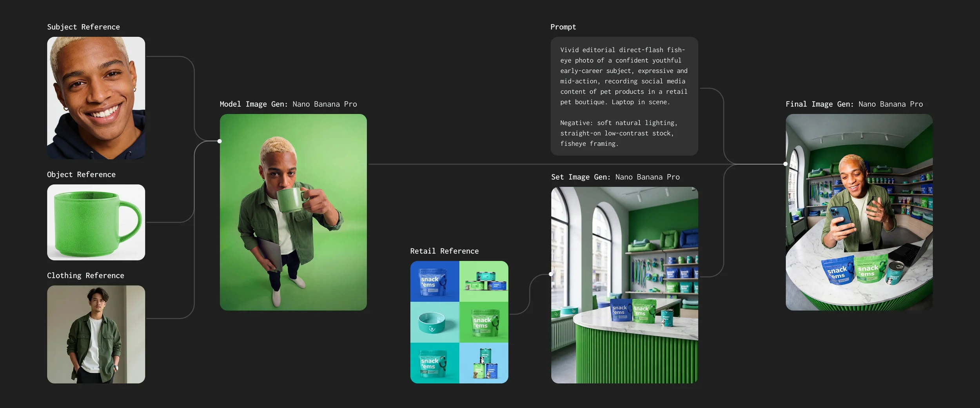Viewport: 980px width, 408px height.
Task: Click the input connector dot on Set Image Gen
Action: tap(551, 274)
